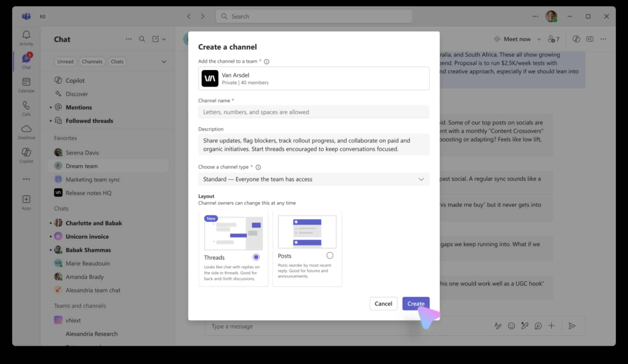Click the new chat compose icon
628x364 pixels.
tap(156, 39)
